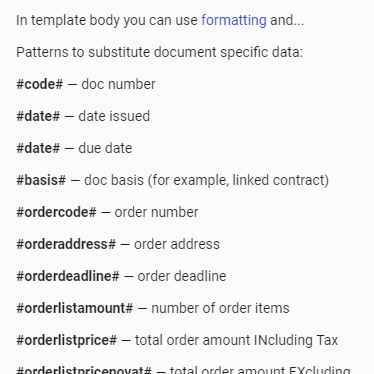Click the 'date issued' description
This screenshot has width=374, height=374.
pos(114,116)
